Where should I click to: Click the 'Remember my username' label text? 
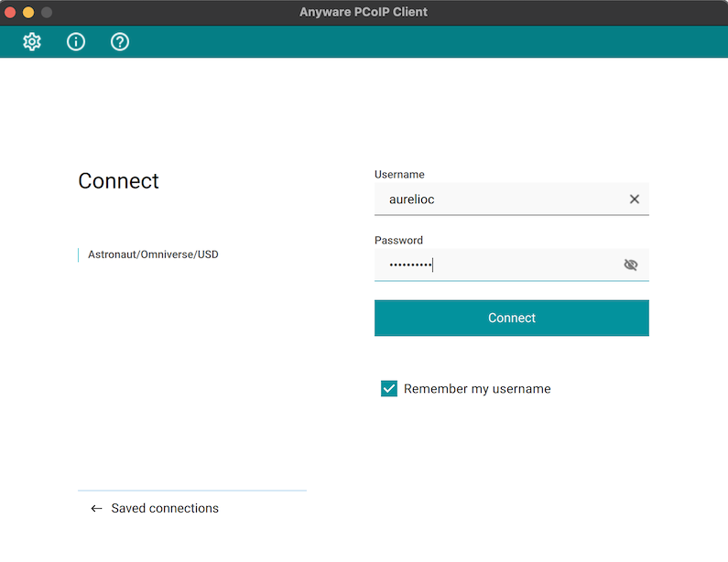[477, 389]
